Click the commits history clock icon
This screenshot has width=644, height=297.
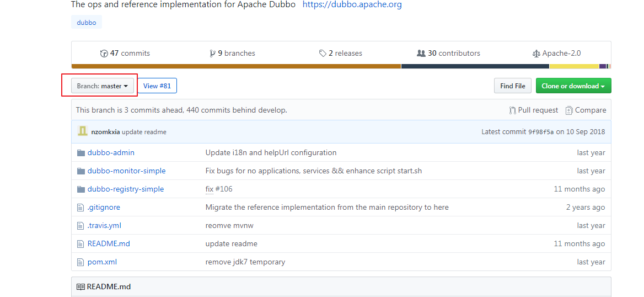click(x=104, y=54)
